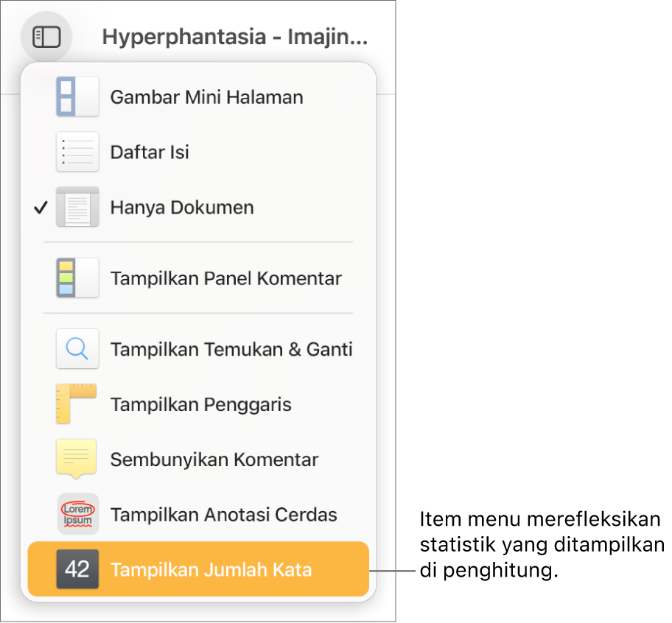Image resolution: width=672 pixels, height=623 pixels.
Task: Click the Hanya Dokumen page icon
Action: [x=77, y=207]
